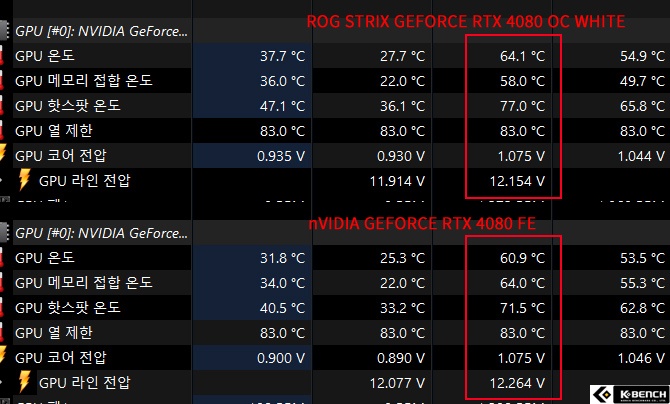Image resolution: width=670 pixels, height=404 pixels.
Task: Click the 64.0 °C memory junction maximum
Action: pos(523,283)
